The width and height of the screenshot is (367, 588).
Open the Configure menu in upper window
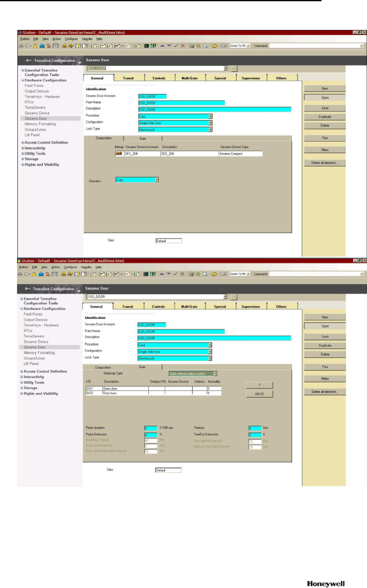[71, 39]
